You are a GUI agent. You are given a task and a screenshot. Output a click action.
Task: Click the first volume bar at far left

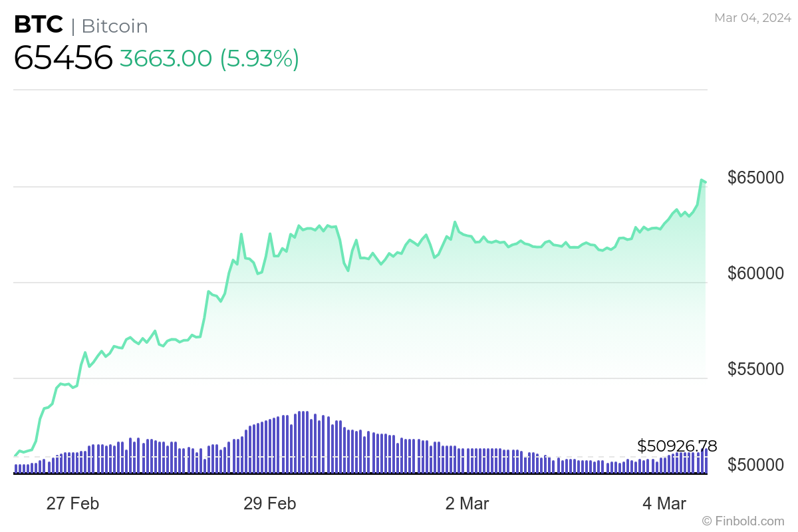(x=16, y=469)
